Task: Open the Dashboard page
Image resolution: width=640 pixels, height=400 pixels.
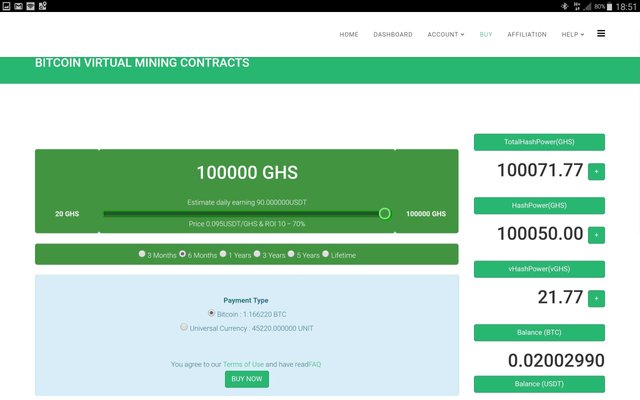Action: tap(393, 35)
